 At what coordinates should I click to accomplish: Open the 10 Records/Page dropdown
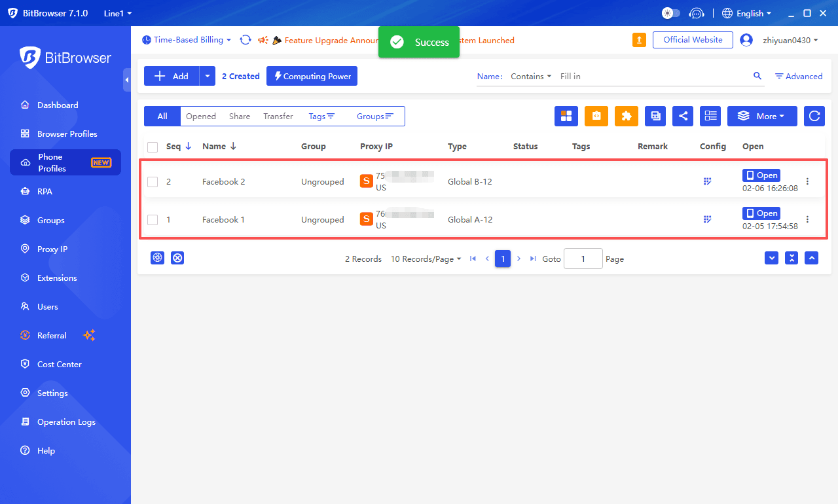click(x=426, y=259)
